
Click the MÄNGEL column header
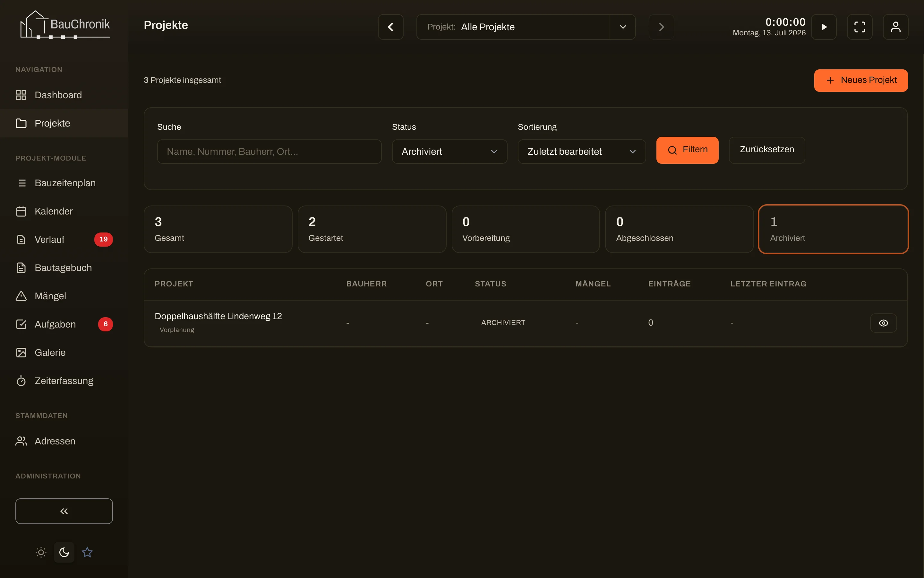click(x=593, y=284)
